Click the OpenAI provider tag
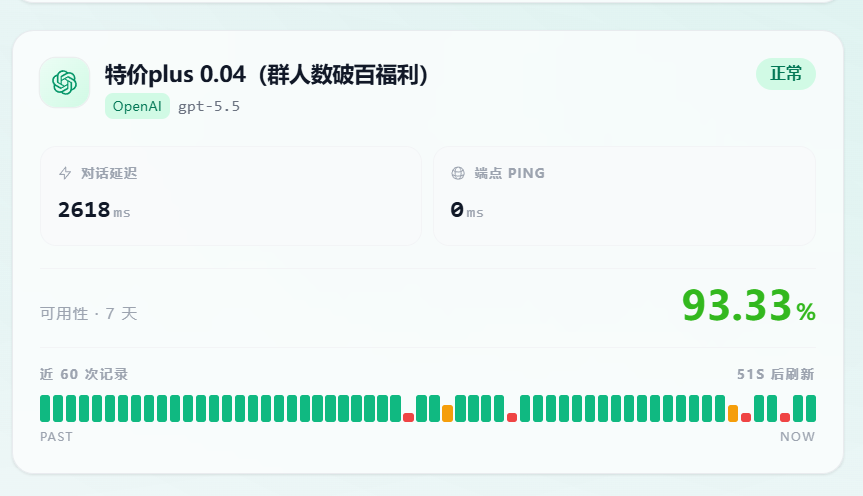The image size is (863, 496). [x=137, y=106]
